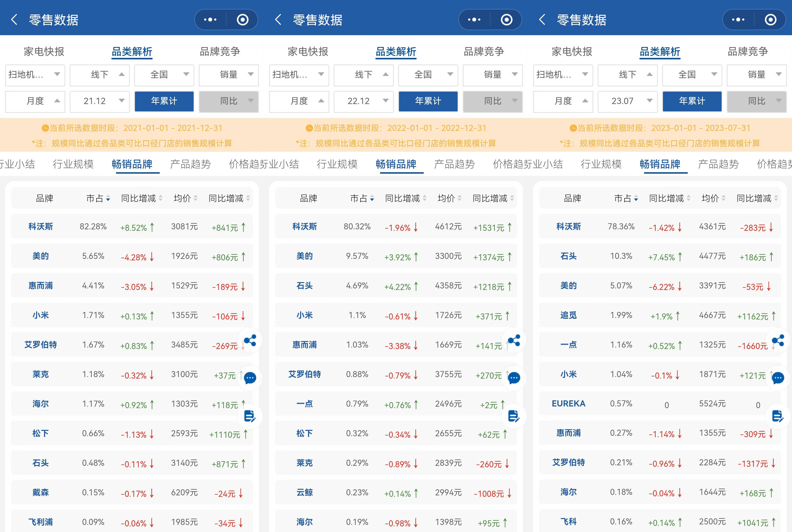
Task: Switch to 品牌竞争 tab in the 2022 panel
Action: pos(484,52)
